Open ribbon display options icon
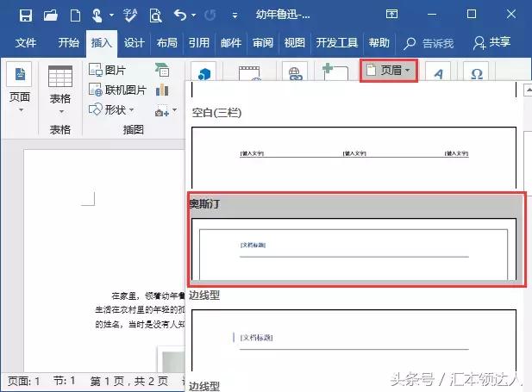The height and width of the screenshot is (392, 532). click(x=391, y=15)
